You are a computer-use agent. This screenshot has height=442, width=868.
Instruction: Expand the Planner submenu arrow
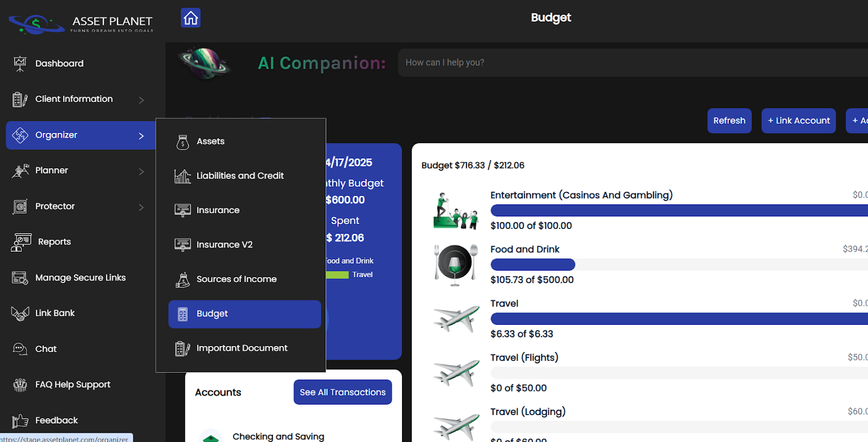(x=141, y=171)
